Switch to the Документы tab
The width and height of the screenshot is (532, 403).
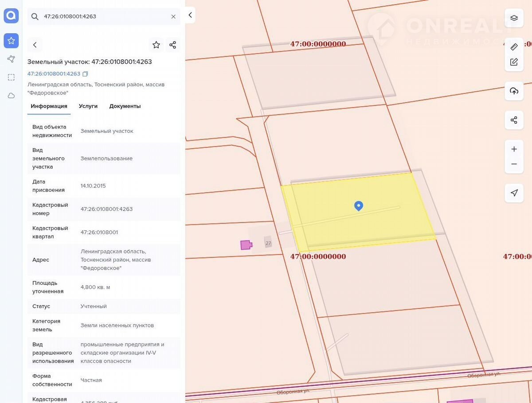pyautogui.click(x=125, y=106)
